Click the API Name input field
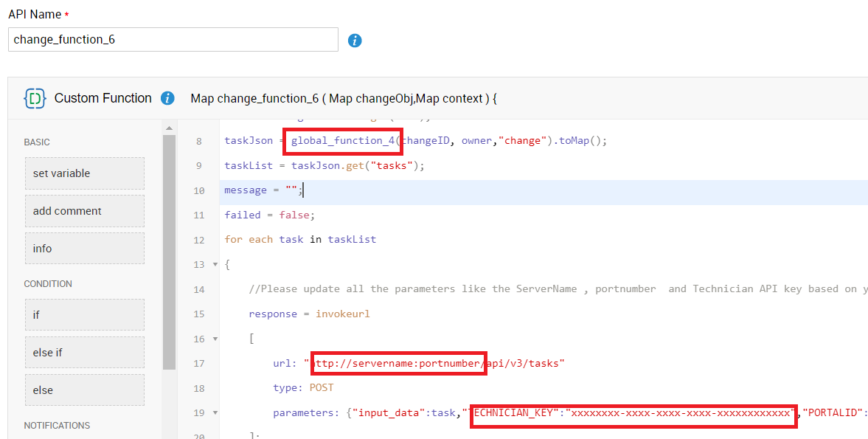This screenshot has height=439, width=868. point(173,40)
